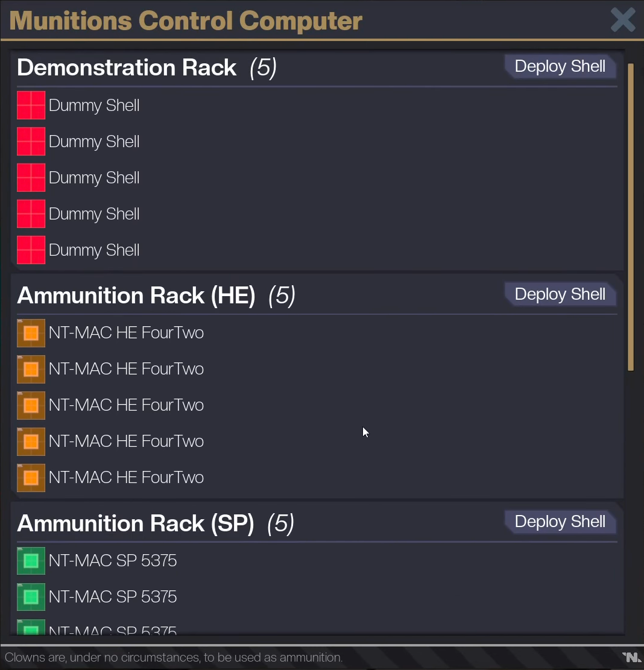
Task: Select the Ammunition Rack (SP) header title
Action: coord(136,523)
